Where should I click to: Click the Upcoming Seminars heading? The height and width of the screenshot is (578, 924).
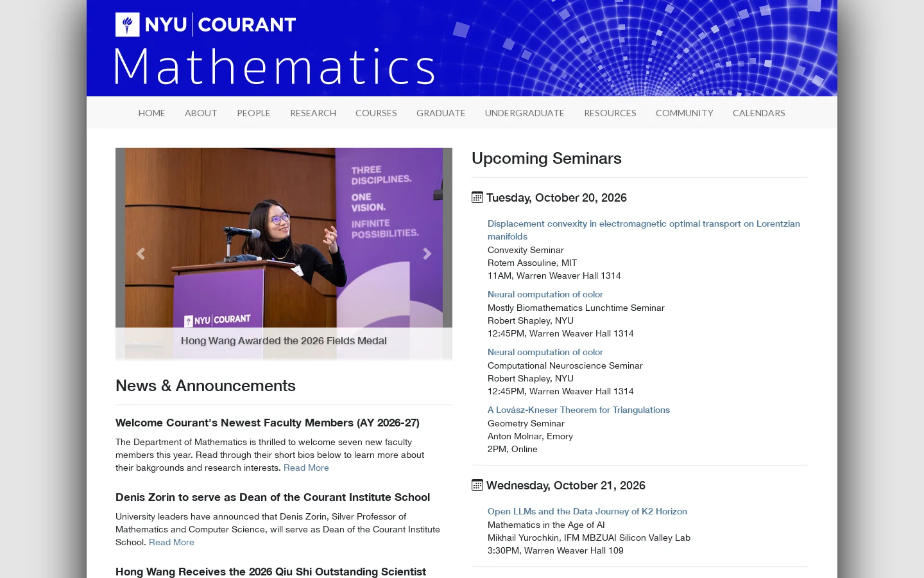click(547, 158)
